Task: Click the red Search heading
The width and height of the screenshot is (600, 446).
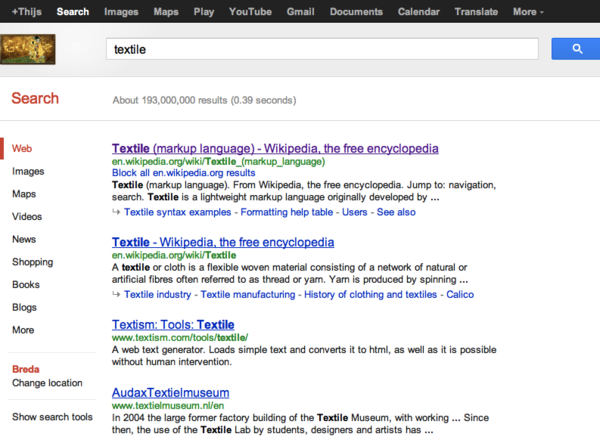Action: coord(35,98)
